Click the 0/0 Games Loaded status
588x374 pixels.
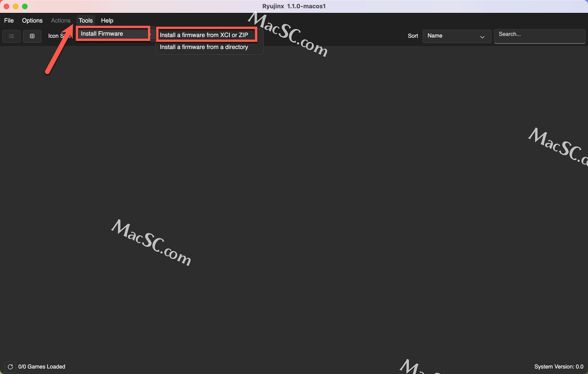(42, 367)
